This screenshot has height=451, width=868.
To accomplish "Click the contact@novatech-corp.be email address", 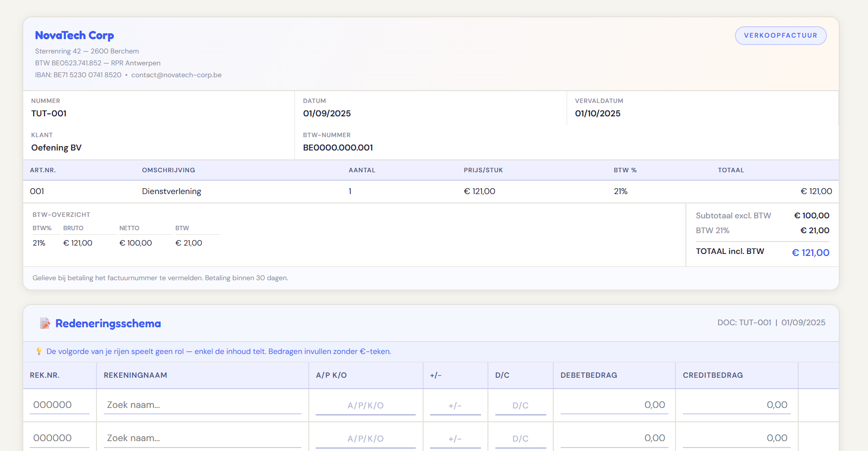I will pos(176,75).
